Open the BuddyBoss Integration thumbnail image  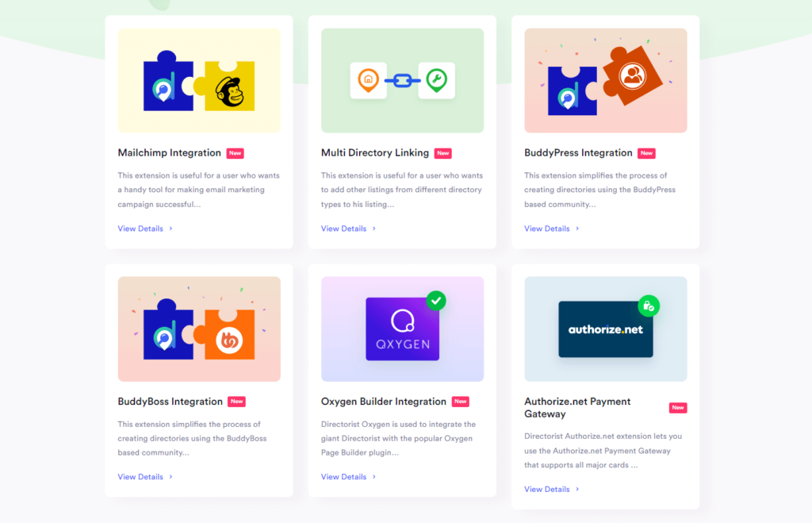[199, 329]
